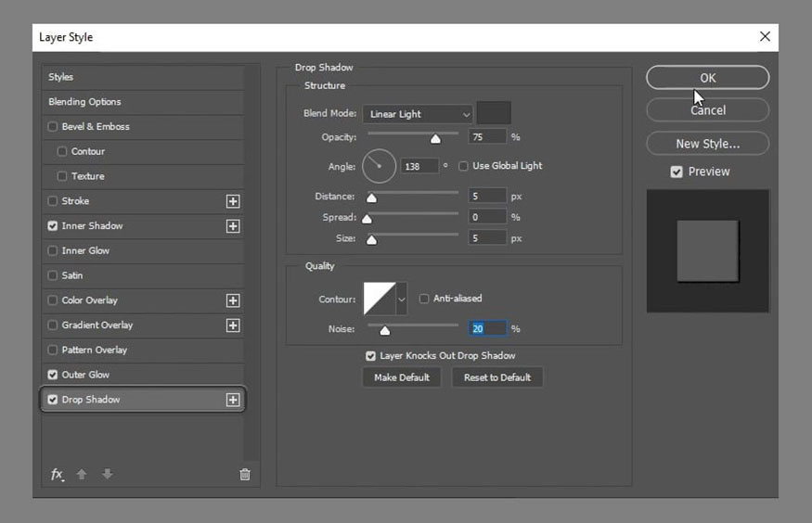The width and height of the screenshot is (812, 523).
Task: Move effect up with the up arrow icon
Action: point(82,474)
